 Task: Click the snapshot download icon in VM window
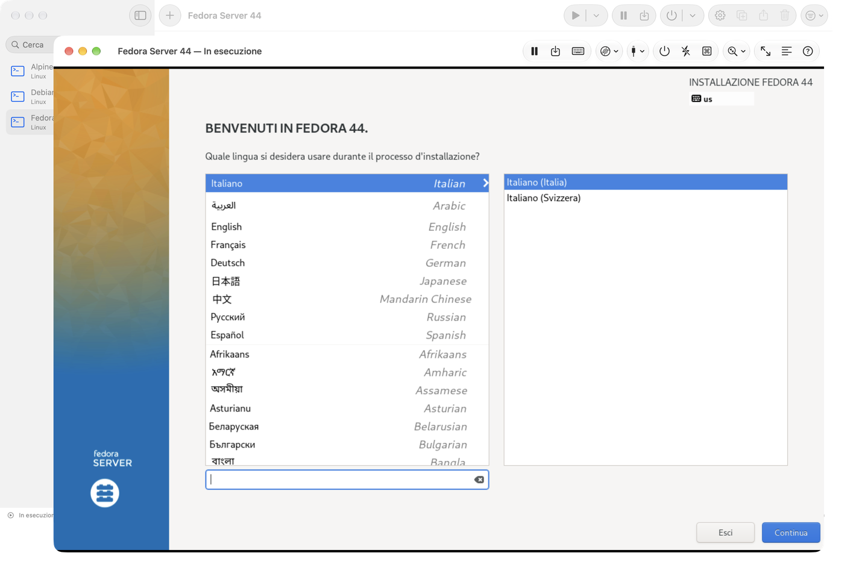click(555, 51)
